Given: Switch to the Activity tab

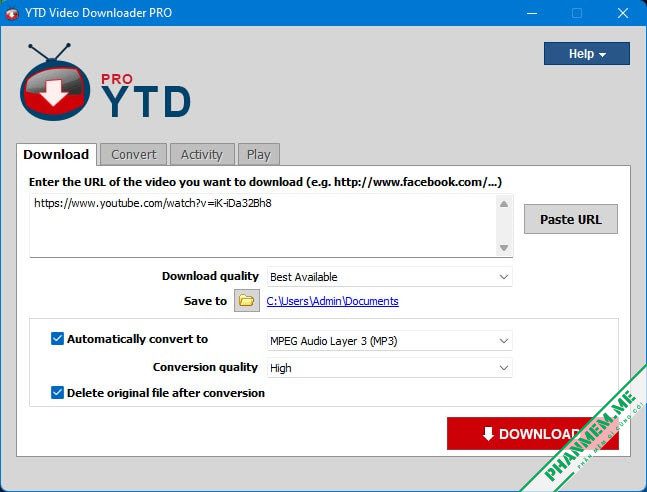Looking at the screenshot, I should tap(202, 154).
